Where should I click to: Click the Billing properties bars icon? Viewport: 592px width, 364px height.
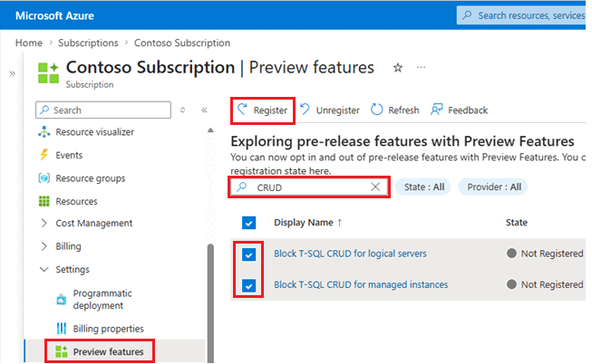point(61,329)
